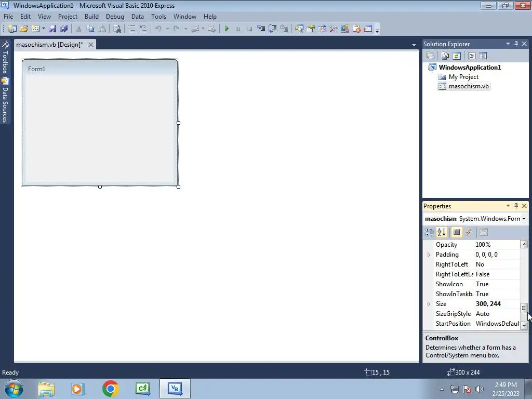Open the Project menu
This screenshot has width=532, height=399.
click(68, 17)
